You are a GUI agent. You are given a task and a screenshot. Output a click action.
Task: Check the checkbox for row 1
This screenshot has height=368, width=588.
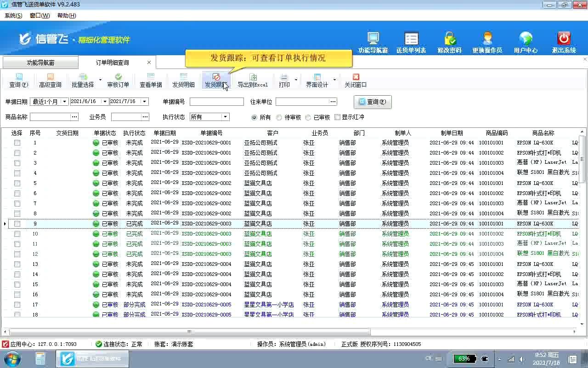tap(17, 143)
